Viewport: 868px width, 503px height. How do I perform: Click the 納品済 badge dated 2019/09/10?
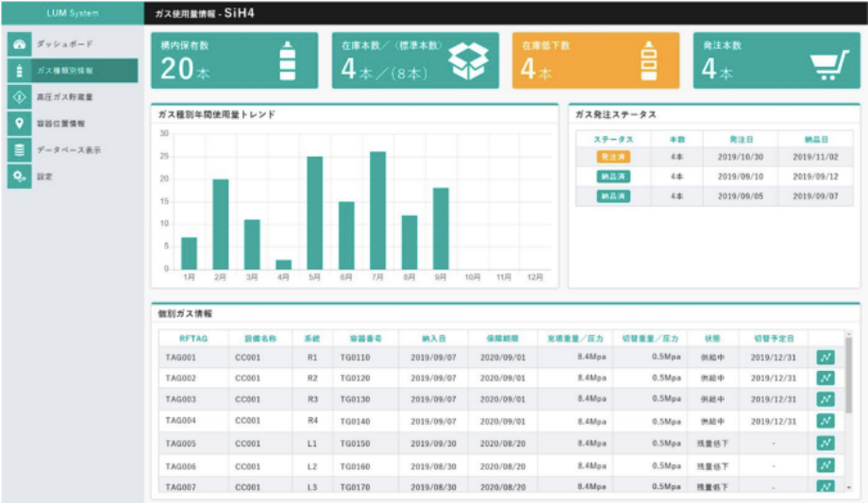click(x=612, y=176)
